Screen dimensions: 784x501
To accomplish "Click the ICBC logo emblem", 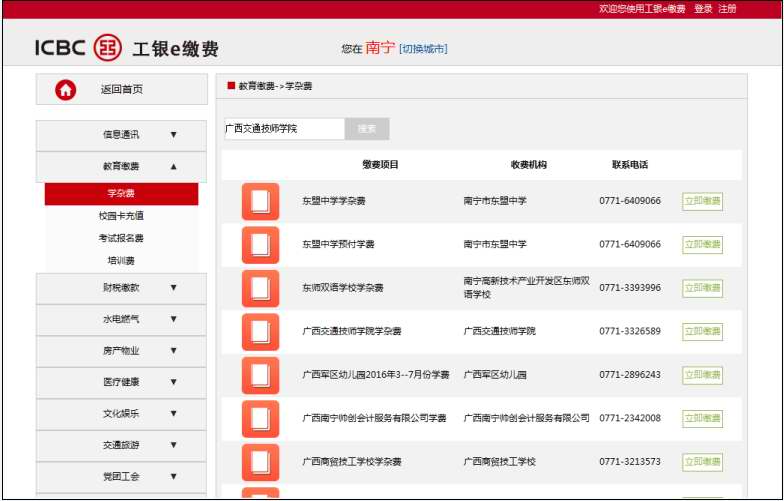I will (x=107, y=48).
